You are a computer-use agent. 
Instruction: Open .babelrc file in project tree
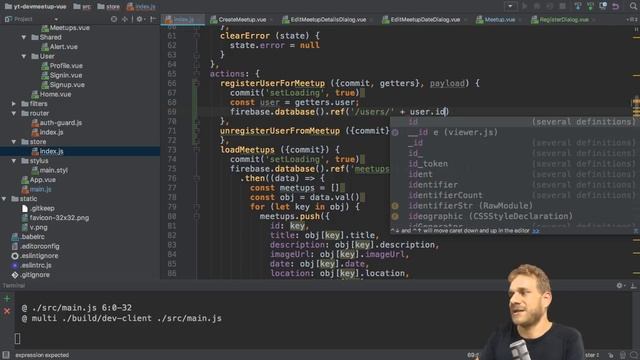pyautogui.click(x=29, y=237)
